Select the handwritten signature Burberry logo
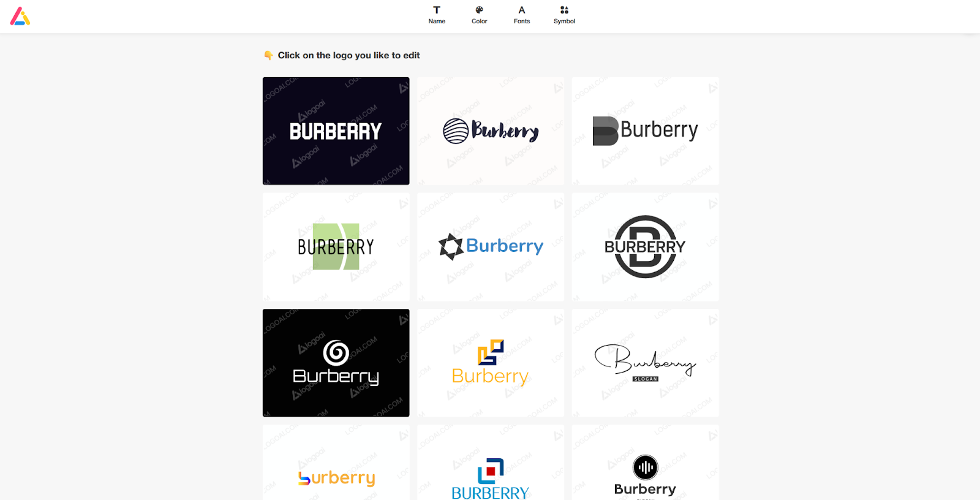 tap(646, 363)
